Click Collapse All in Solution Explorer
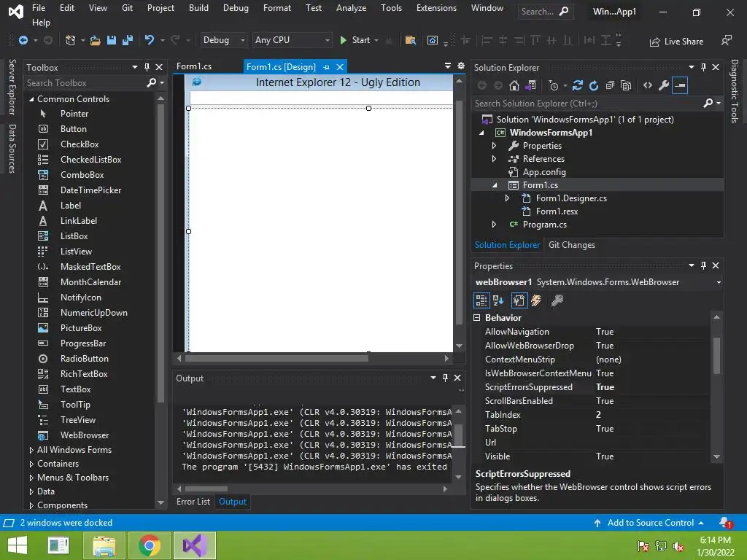 610,86
